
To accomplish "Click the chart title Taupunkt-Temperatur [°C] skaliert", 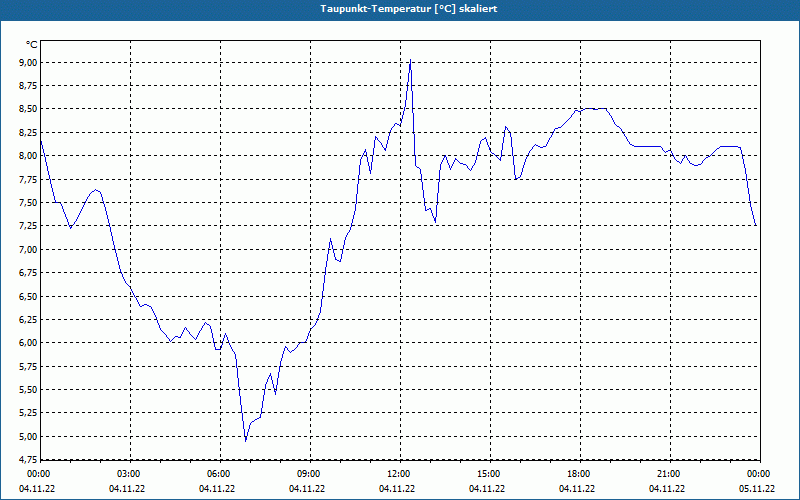I will coord(409,9).
